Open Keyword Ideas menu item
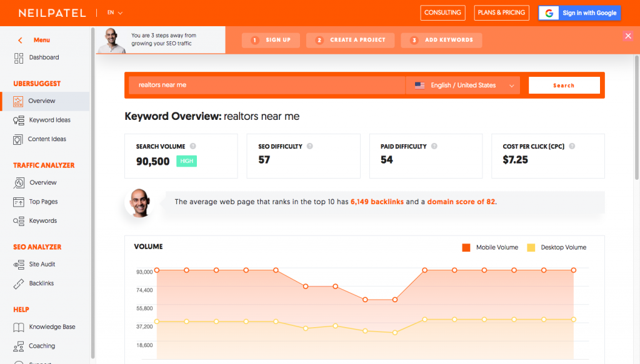Viewport: 640px width, 364px height. (49, 120)
